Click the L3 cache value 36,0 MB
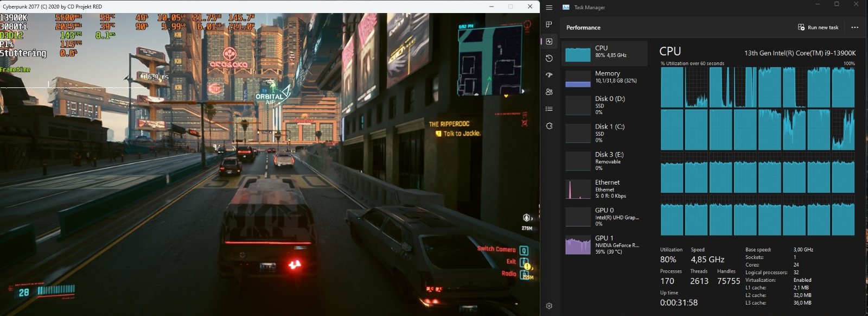 click(x=802, y=303)
